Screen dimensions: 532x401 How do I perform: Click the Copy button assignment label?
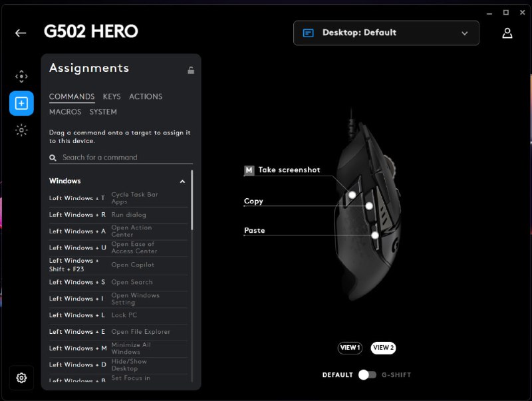coord(253,201)
